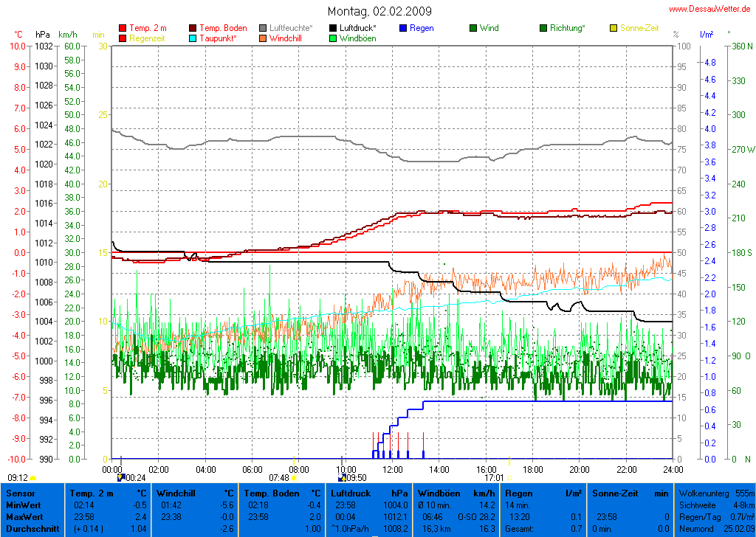Click the blue Regen legend square
The image size is (756, 537).
pyautogui.click(x=403, y=28)
